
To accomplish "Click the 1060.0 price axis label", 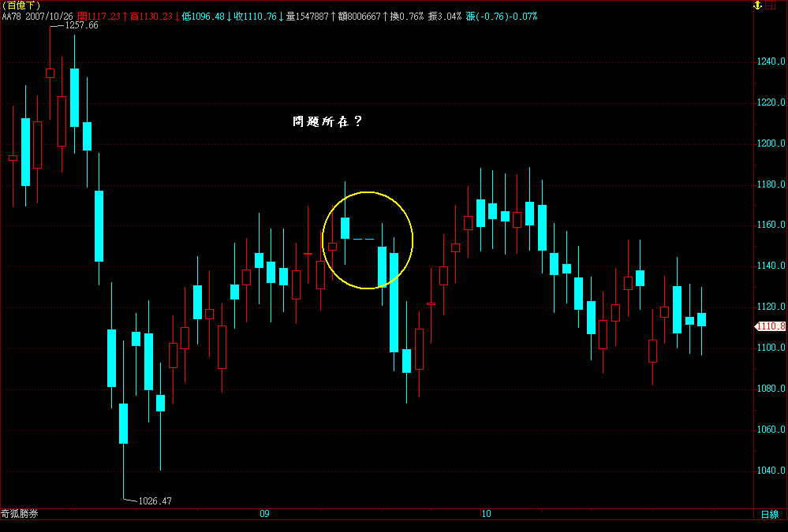I will point(771,430).
